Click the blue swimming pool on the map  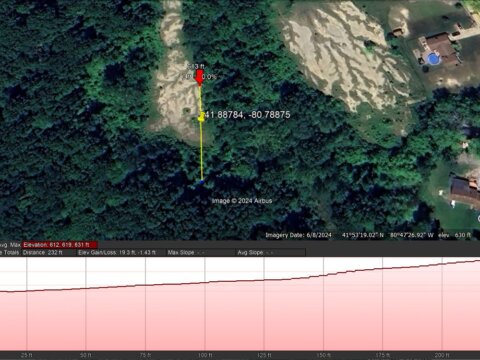click(433, 59)
